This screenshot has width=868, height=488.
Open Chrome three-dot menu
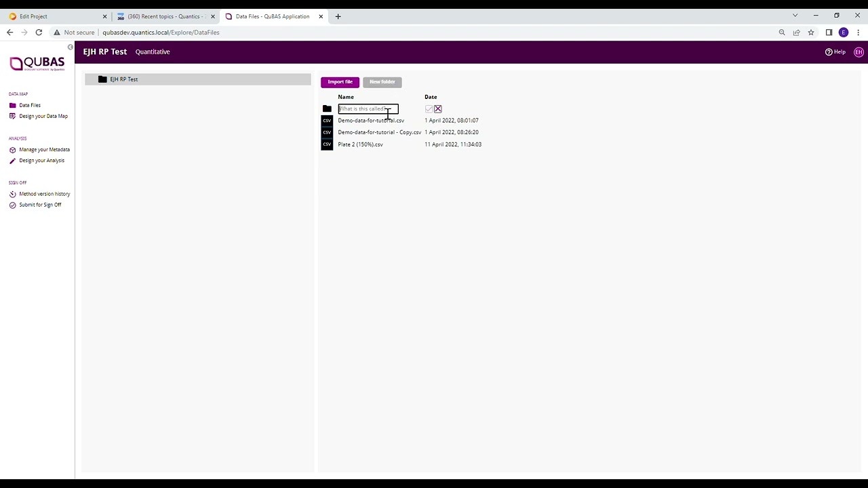tap(858, 33)
